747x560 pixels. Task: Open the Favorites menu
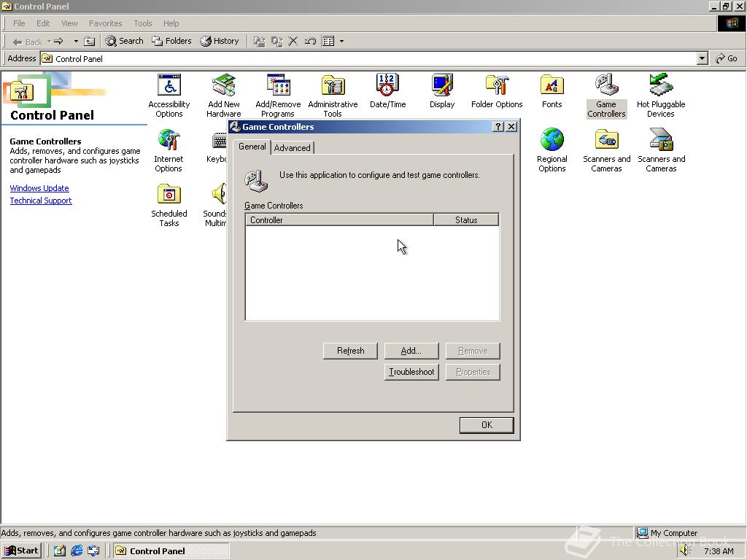(105, 23)
